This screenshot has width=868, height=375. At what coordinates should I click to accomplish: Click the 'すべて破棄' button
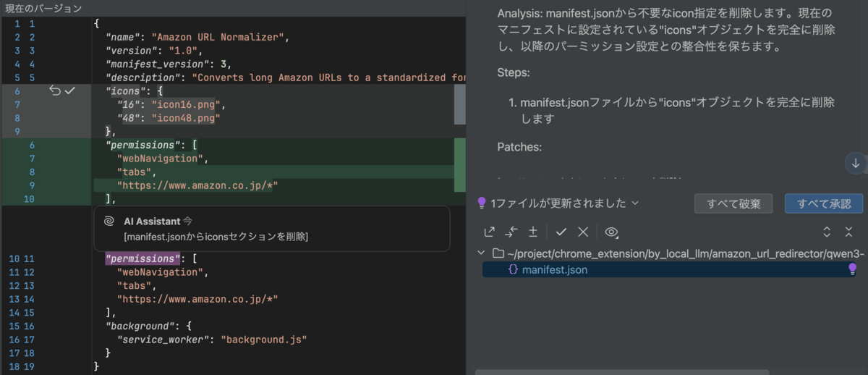[x=733, y=203]
